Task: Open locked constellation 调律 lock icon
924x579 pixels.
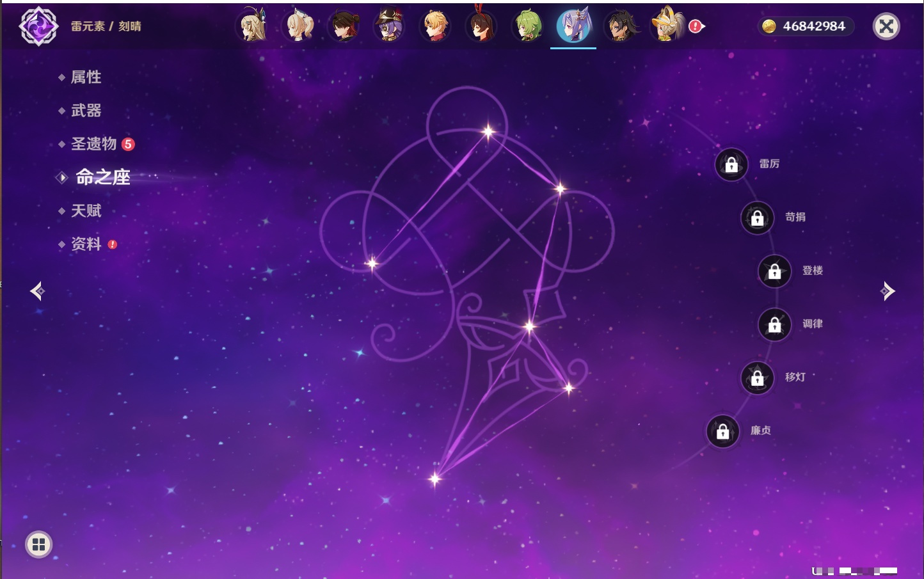Action: point(775,324)
